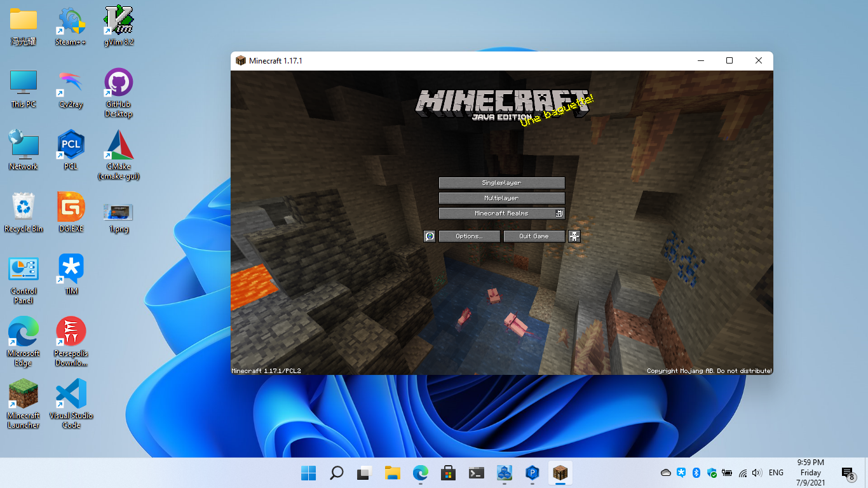Open language settings via globe button
The image size is (868, 488).
430,236
